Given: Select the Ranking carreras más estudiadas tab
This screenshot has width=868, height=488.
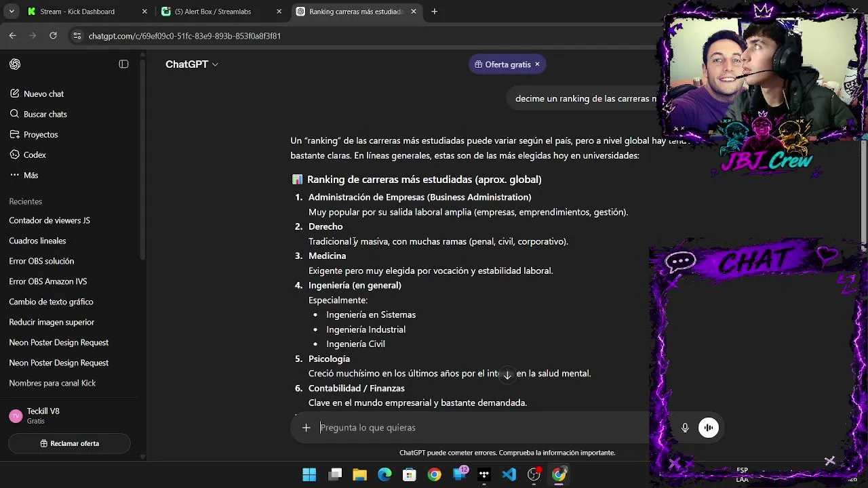Looking at the screenshot, I should point(355,12).
